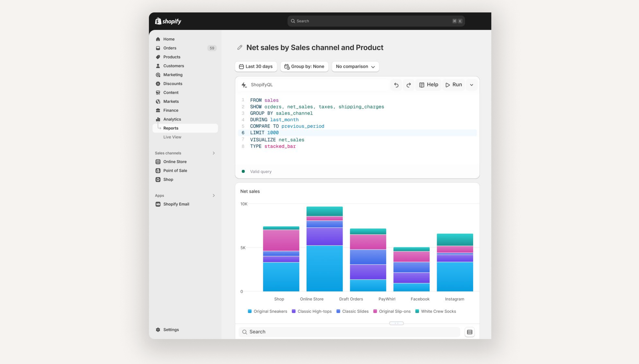Open the Home menu item
This screenshot has width=639, height=364.
[169, 39]
